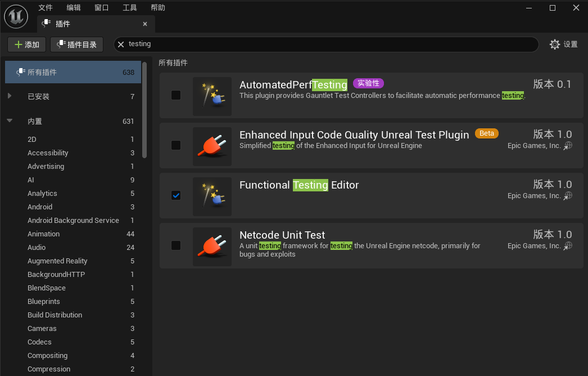Click the category list scrollbar
Screen dimensions: 588x376
[144, 110]
